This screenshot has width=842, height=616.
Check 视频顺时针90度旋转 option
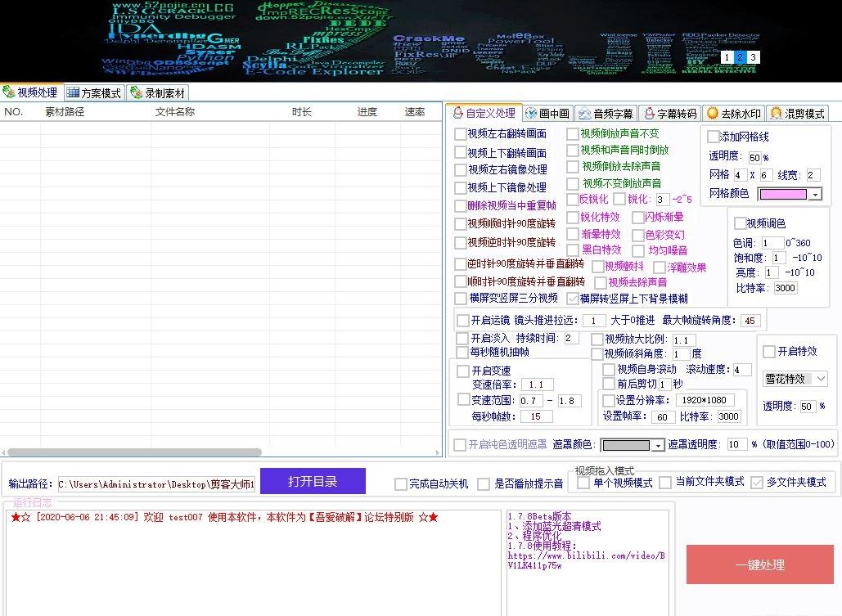(460, 223)
